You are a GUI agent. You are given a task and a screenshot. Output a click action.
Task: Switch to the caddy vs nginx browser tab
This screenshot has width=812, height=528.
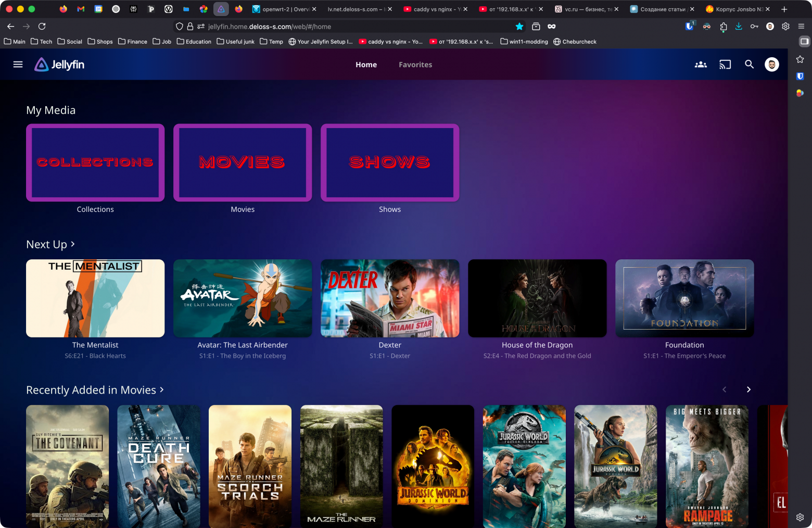click(x=436, y=9)
